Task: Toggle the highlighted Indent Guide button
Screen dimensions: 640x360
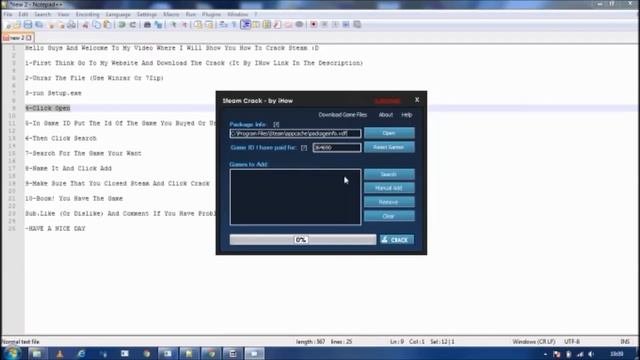Action: pos(245,25)
